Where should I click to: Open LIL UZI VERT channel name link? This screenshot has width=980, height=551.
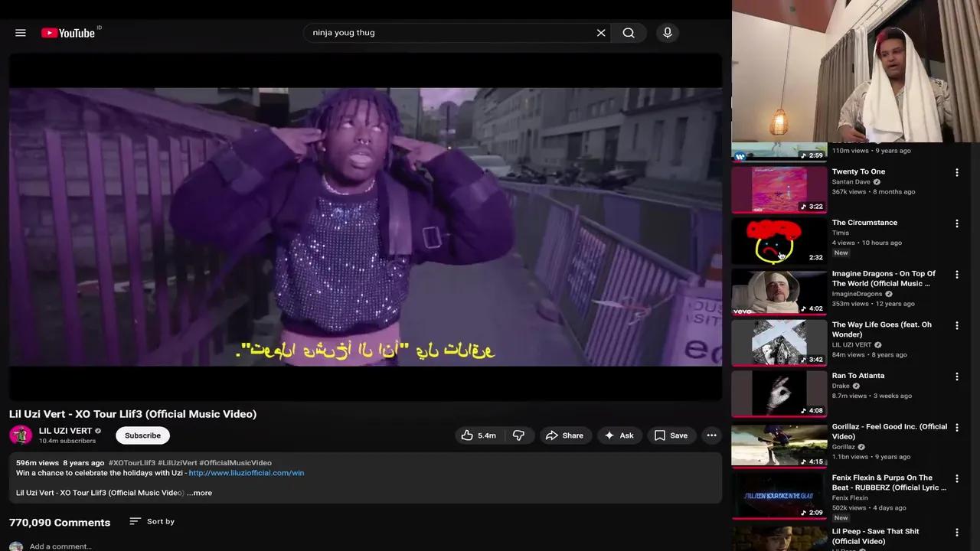65,431
